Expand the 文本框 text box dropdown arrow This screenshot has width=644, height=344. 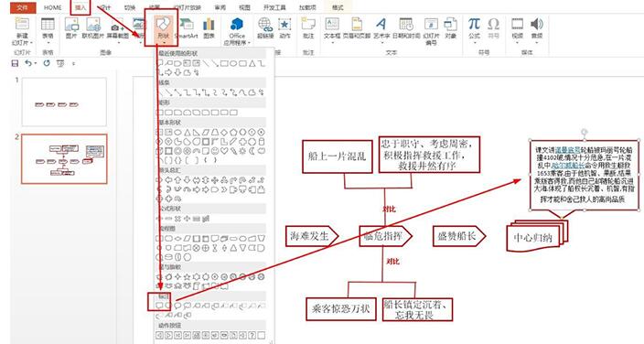(x=332, y=42)
